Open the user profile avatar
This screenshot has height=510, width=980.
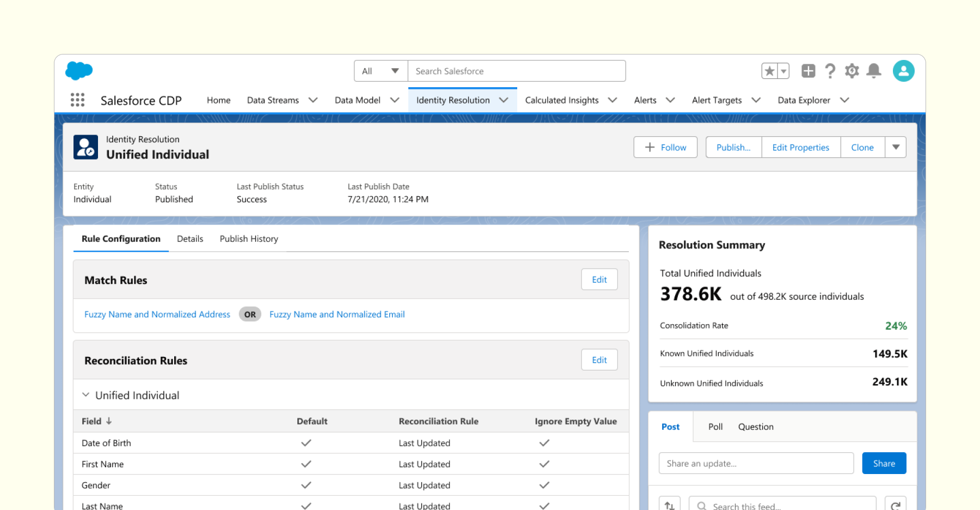(x=903, y=71)
